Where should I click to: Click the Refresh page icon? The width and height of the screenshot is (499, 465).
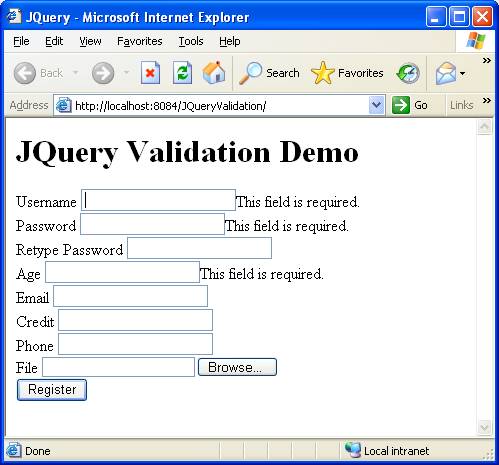tap(182, 73)
